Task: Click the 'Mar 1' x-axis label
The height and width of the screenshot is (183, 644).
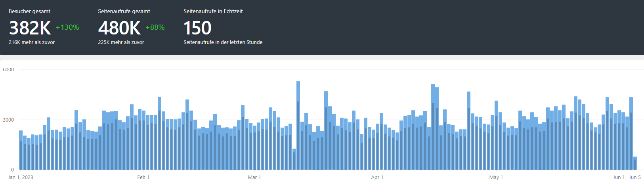Action: 254,177
